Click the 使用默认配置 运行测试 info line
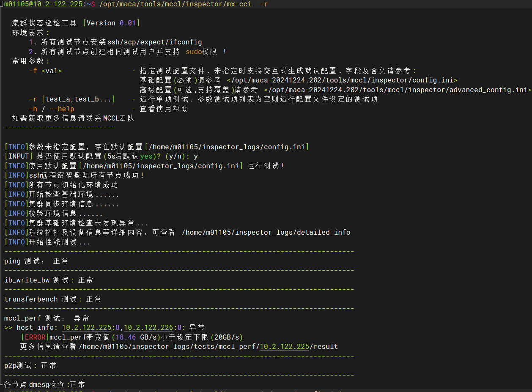The height and width of the screenshot is (392, 532). tap(145, 166)
